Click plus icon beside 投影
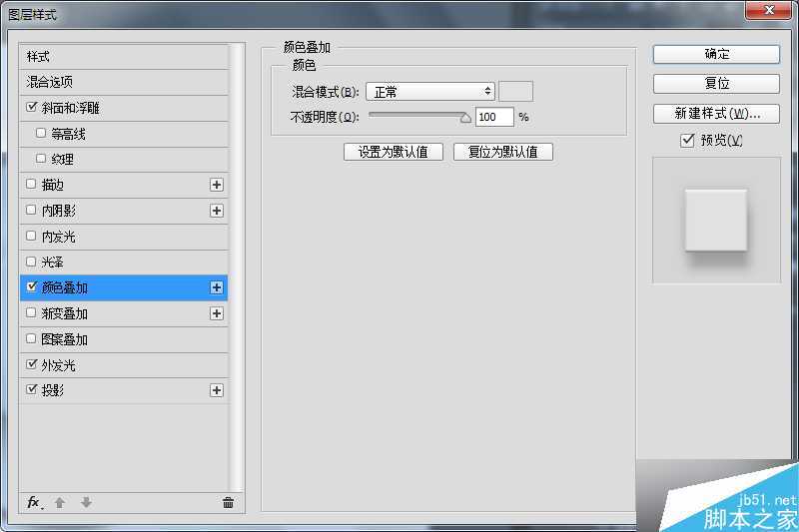799x532 pixels. click(217, 390)
